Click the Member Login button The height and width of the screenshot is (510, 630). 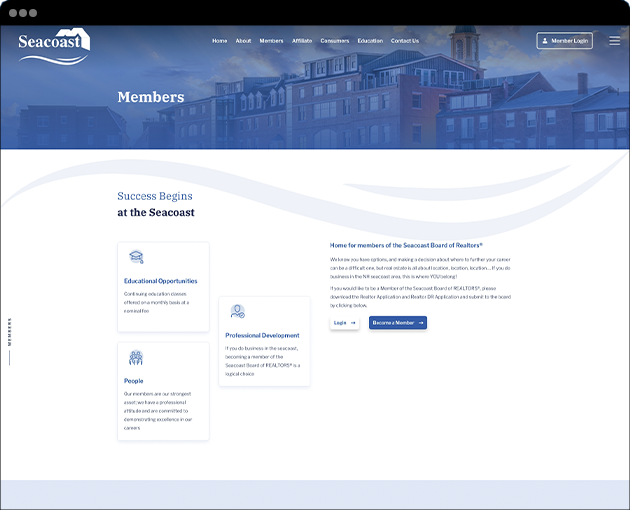tap(565, 41)
